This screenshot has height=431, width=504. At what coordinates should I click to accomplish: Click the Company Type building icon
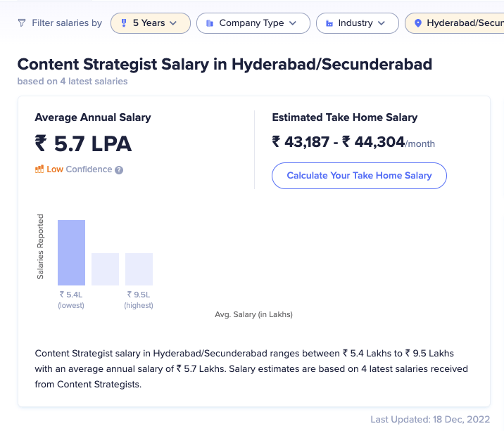pos(210,23)
